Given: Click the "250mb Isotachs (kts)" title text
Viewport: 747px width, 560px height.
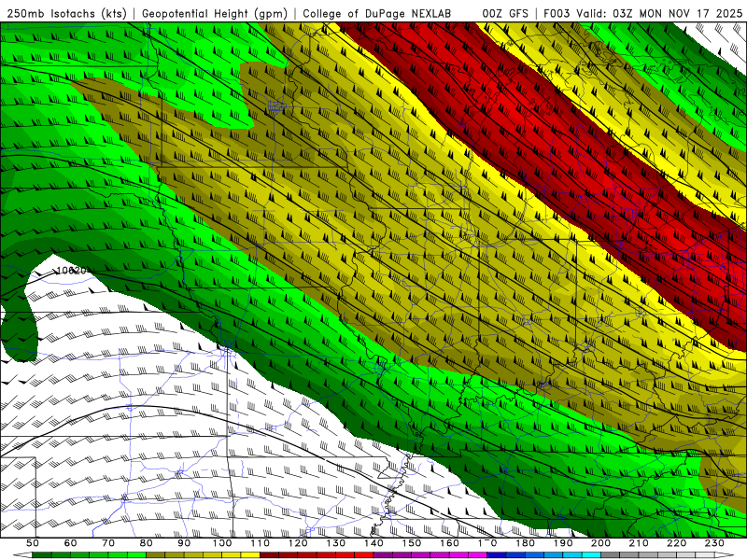Looking at the screenshot, I should (x=66, y=13).
